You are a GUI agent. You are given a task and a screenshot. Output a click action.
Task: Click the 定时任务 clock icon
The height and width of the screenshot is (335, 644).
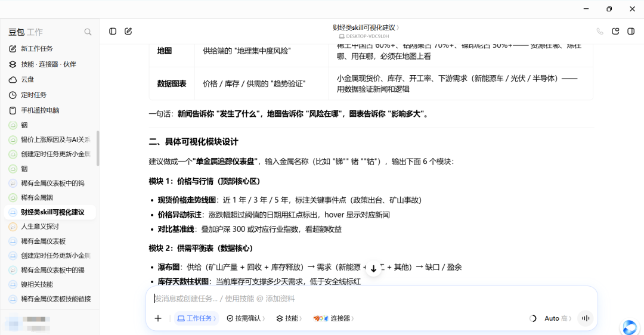point(13,95)
